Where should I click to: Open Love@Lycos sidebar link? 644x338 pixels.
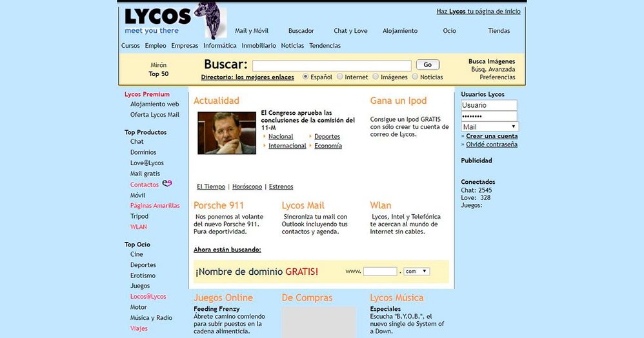click(147, 163)
